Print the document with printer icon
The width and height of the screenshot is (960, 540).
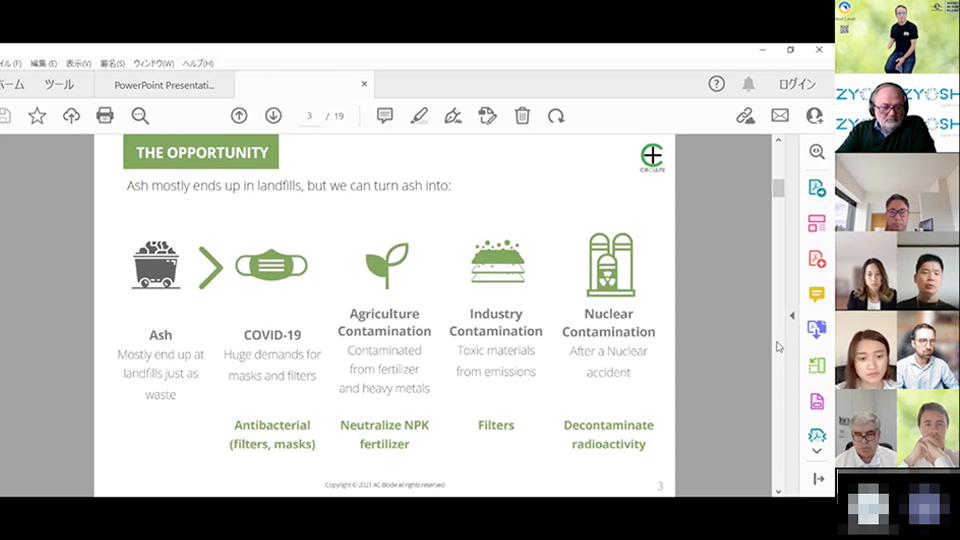(x=105, y=116)
